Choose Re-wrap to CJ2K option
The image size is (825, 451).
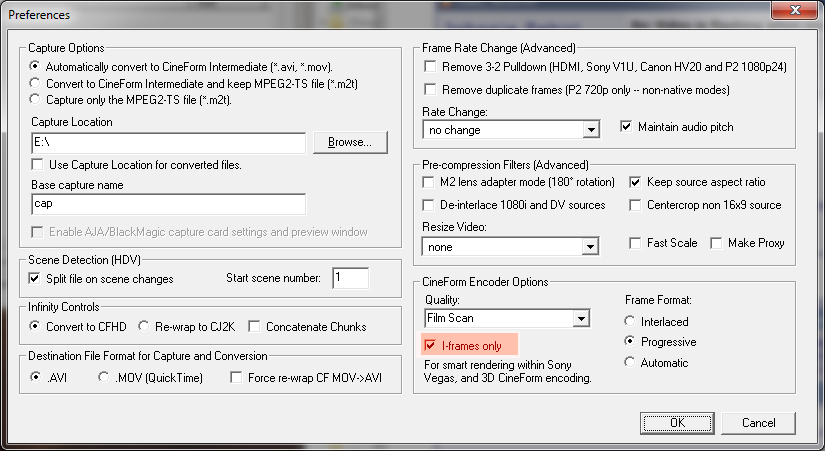[143, 326]
